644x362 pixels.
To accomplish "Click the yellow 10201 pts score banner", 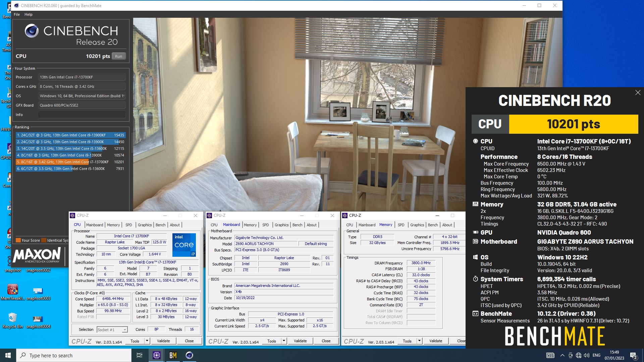I will click(x=574, y=124).
